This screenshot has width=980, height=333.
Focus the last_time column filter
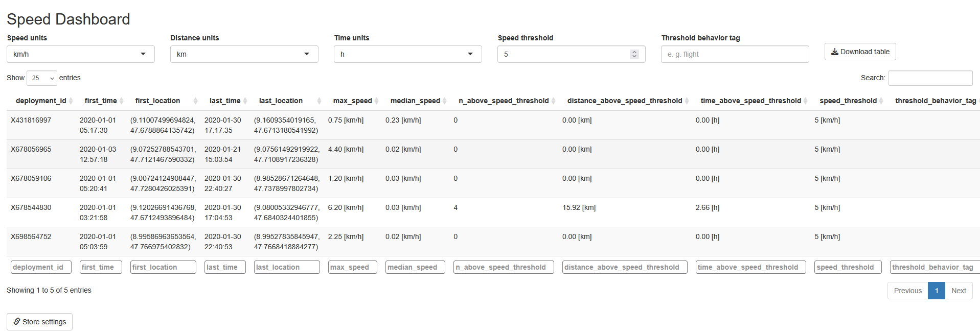pos(225,267)
